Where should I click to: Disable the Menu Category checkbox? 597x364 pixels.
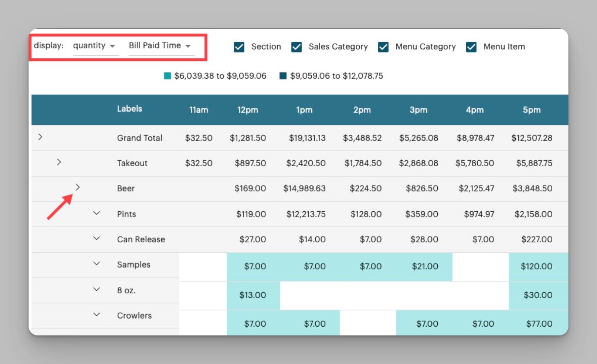[x=383, y=47]
